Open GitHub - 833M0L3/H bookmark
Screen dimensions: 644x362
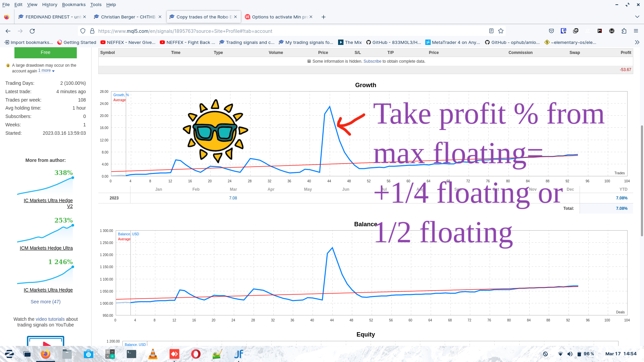[393, 42]
